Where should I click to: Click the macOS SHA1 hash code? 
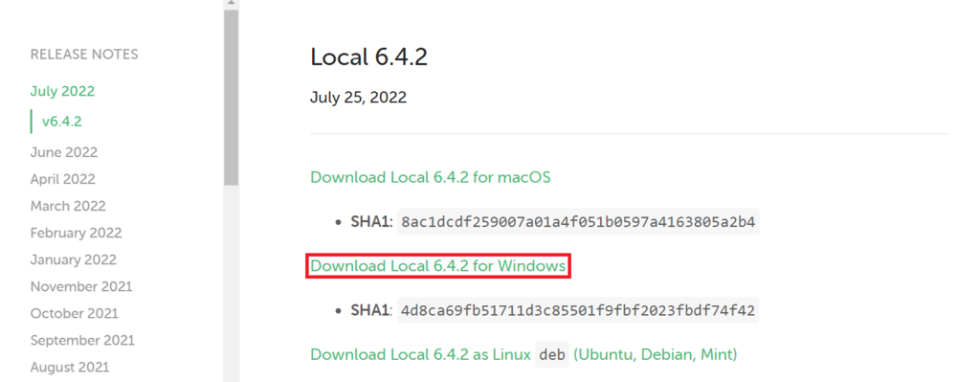pos(578,221)
